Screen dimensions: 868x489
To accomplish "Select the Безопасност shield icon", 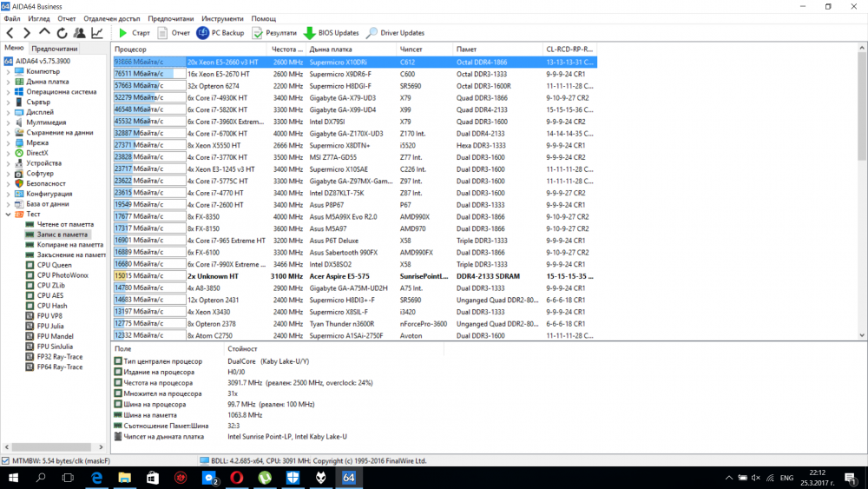I will pyautogui.click(x=19, y=183).
